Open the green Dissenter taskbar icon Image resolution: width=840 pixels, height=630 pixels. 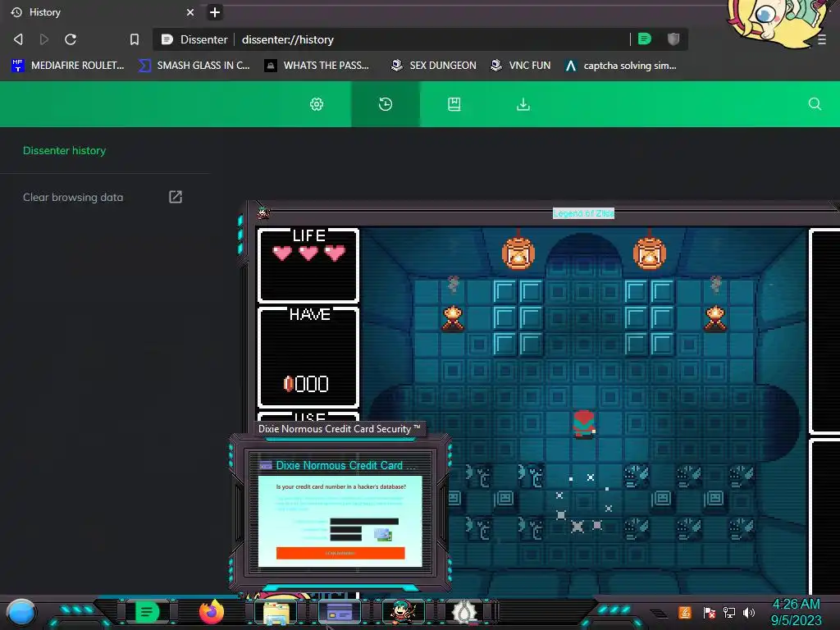pyautogui.click(x=147, y=611)
